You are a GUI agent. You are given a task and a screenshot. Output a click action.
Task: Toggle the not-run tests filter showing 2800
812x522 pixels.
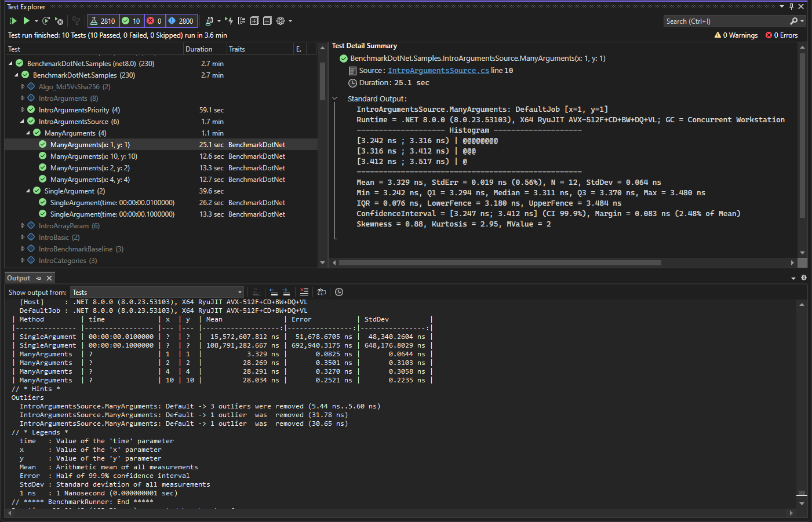click(181, 21)
